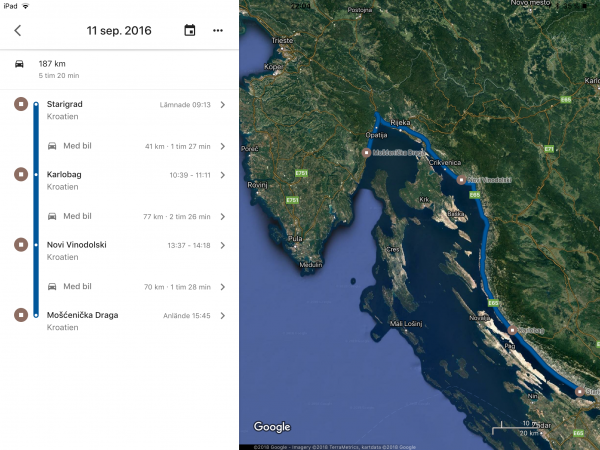The width and height of the screenshot is (600, 450).
Task: Click the Google logo on map
Action: click(271, 427)
